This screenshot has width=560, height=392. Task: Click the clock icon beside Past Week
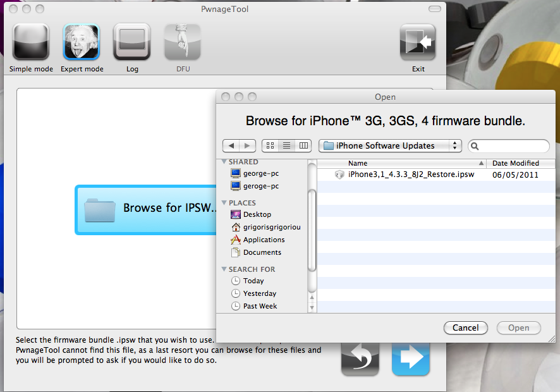tap(236, 306)
